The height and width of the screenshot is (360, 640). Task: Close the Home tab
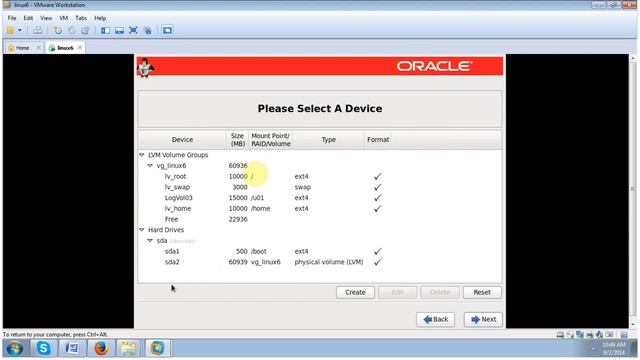[x=38, y=48]
